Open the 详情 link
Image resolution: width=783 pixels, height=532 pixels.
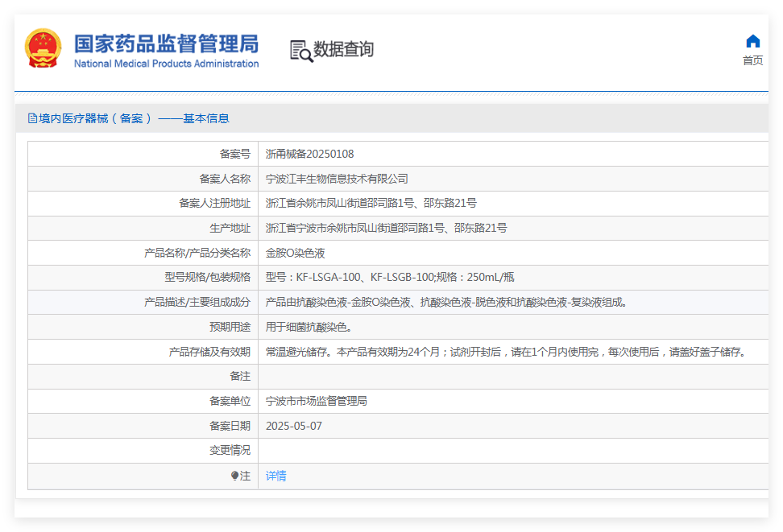click(x=275, y=476)
